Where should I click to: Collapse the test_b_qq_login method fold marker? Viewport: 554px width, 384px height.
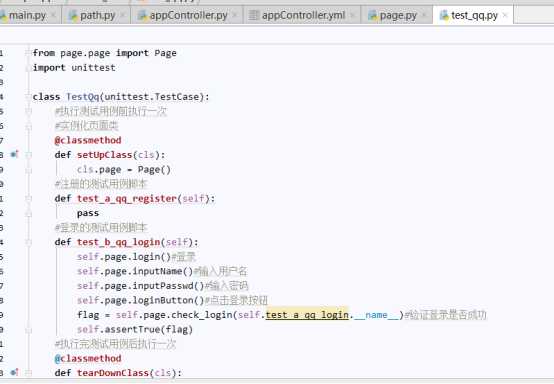point(28,242)
